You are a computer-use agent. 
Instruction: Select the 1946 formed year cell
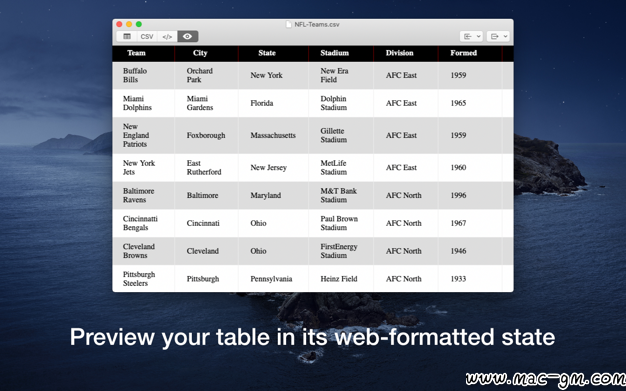click(470, 251)
